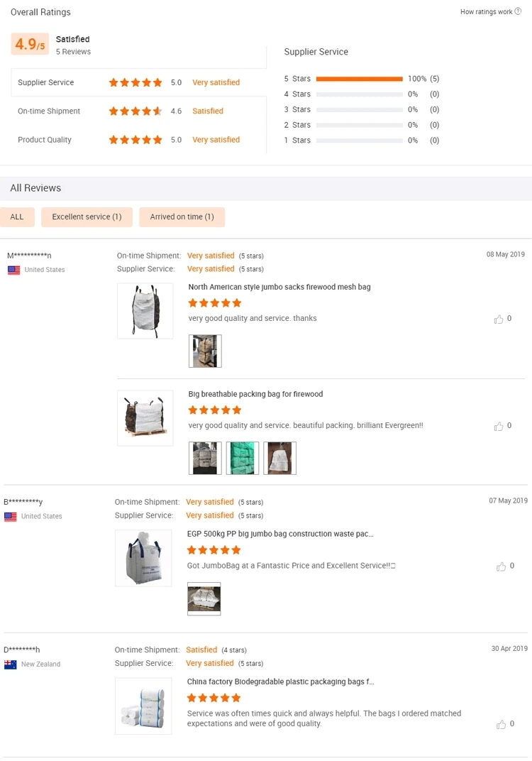The height and width of the screenshot is (761, 532).
Task: Like the JumboBag Fantastic Price review
Action: click(501, 566)
